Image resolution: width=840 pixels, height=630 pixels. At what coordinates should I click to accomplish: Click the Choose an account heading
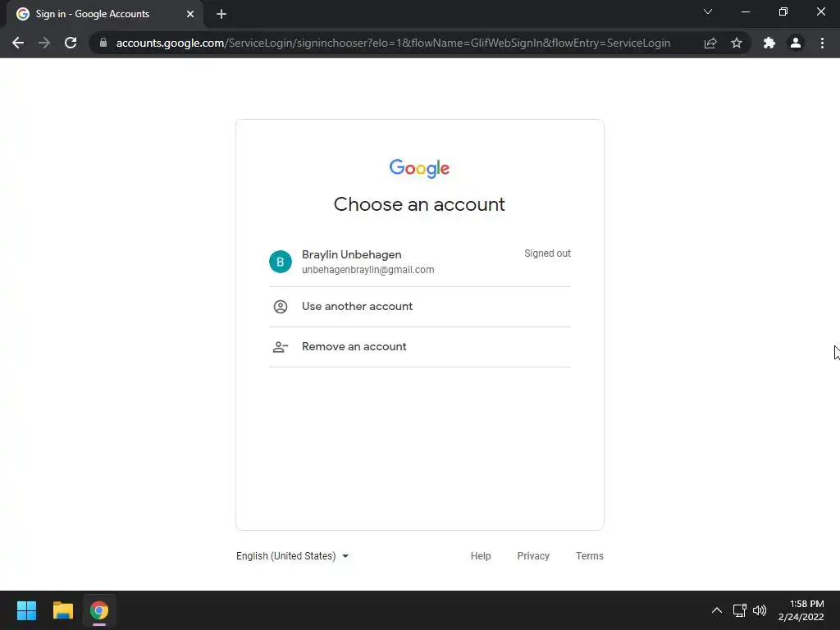(419, 204)
